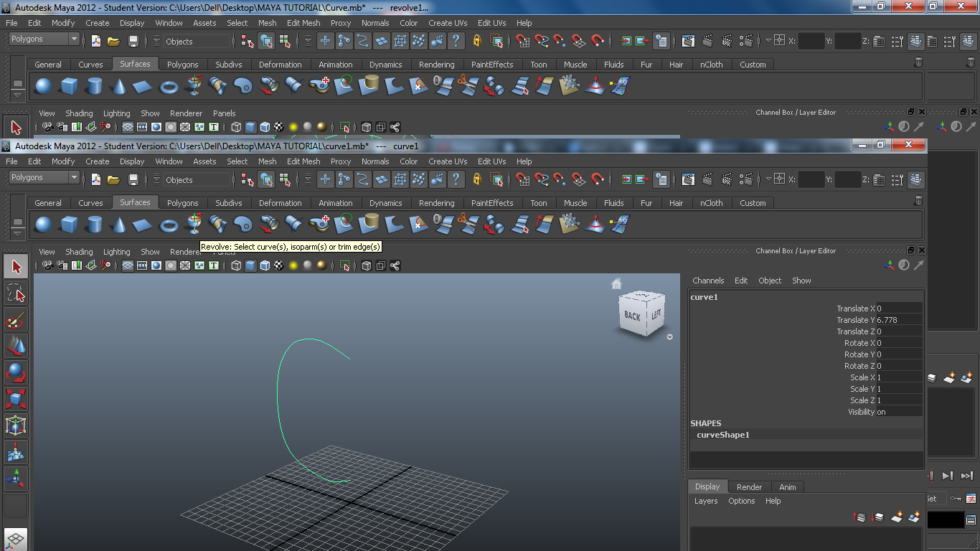Viewport: 980px width, 551px height.
Task: Open the Objects selection mask field in curve1
Action: [197, 180]
